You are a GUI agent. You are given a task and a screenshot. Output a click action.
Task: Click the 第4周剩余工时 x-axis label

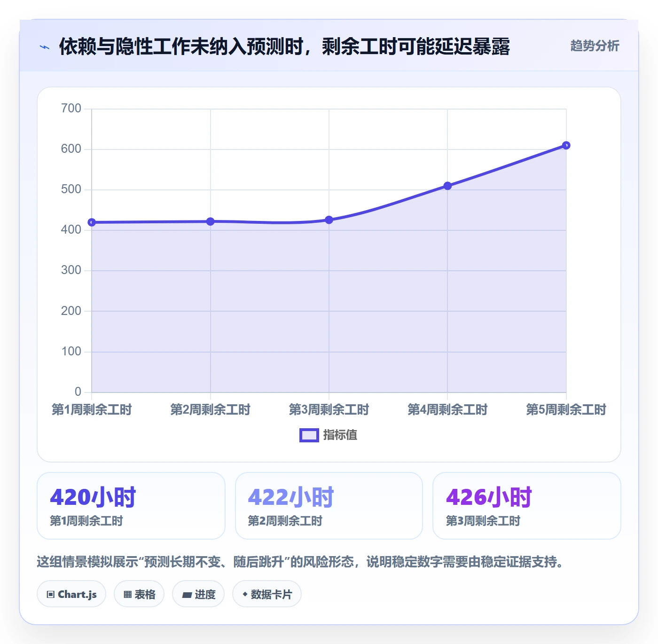447,409
